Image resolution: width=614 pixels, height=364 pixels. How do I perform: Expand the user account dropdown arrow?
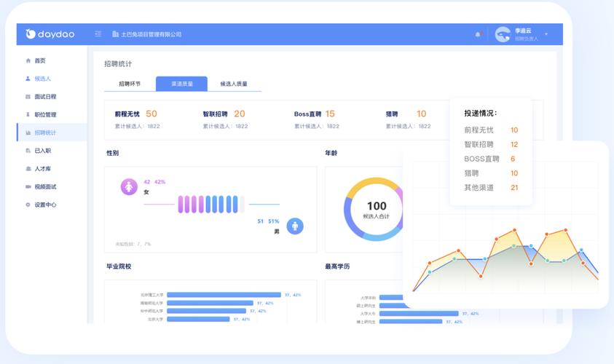pos(546,34)
